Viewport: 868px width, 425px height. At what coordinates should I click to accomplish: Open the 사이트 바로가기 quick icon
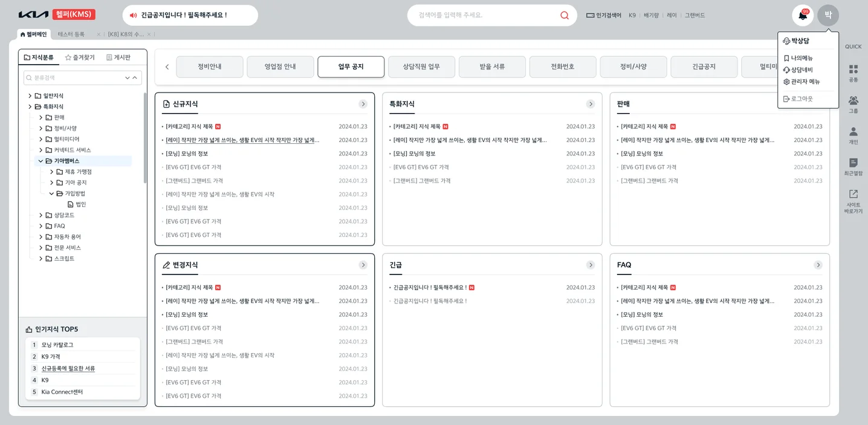coord(853,201)
